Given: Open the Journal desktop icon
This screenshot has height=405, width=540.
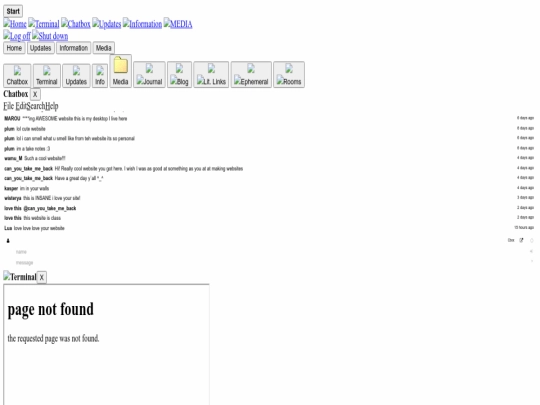Looking at the screenshot, I should pos(149,75).
